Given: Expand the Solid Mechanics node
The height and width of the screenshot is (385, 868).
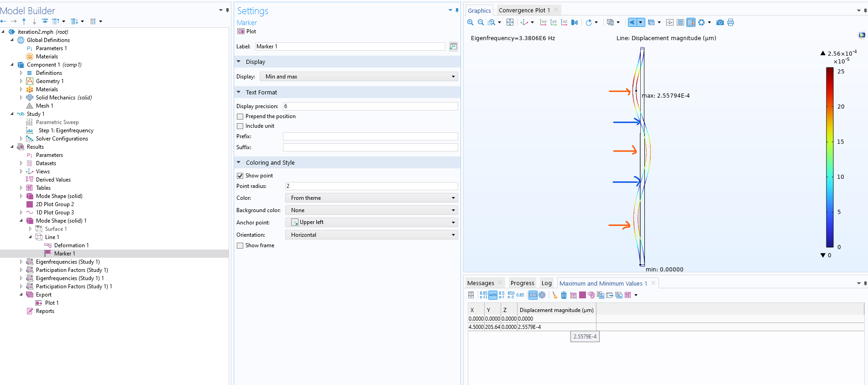Looking at the screenshot, I should click(x=21, y=98).
